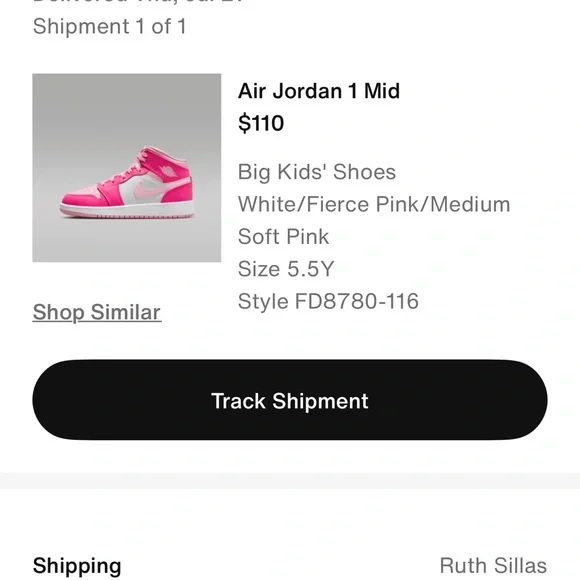Screen dimensions: 580x580
Task: Click the word Track on the black button
Action: tap(239, 401)
